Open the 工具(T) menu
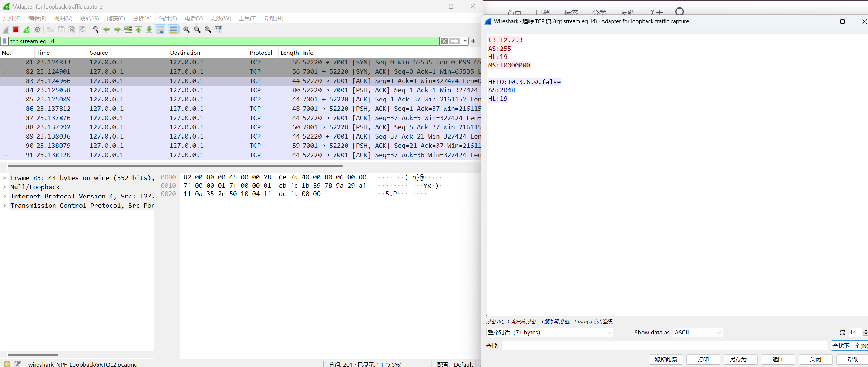Image resolution: width=868 pixels, height=367 pixels. (248, 18)
